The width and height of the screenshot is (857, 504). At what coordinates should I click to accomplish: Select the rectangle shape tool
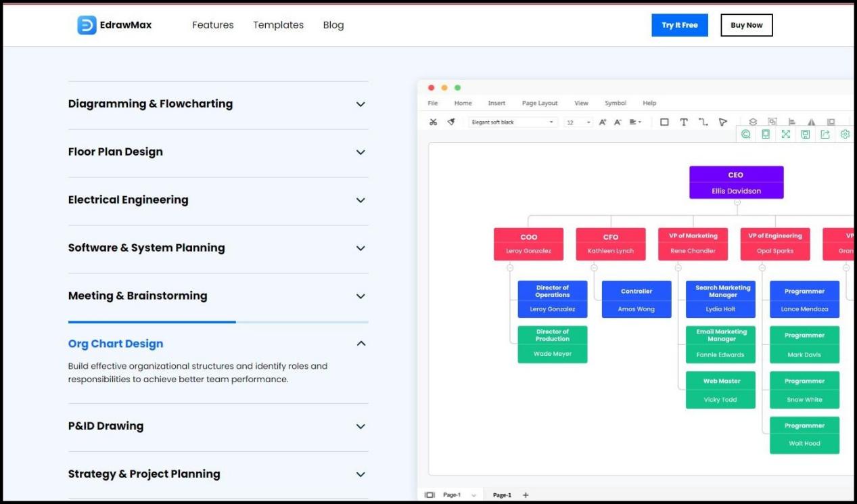(x=664, y=122)
